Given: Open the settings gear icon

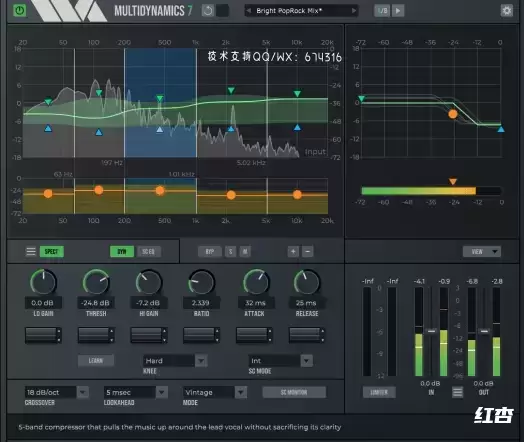Looking at the screenshot, I should point(507,11).
